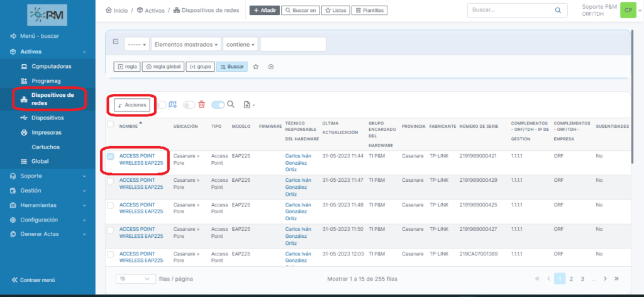This screenshot has height=297, width=644.
Task: Click the CP user avatar
Action: tap(627, 10)
